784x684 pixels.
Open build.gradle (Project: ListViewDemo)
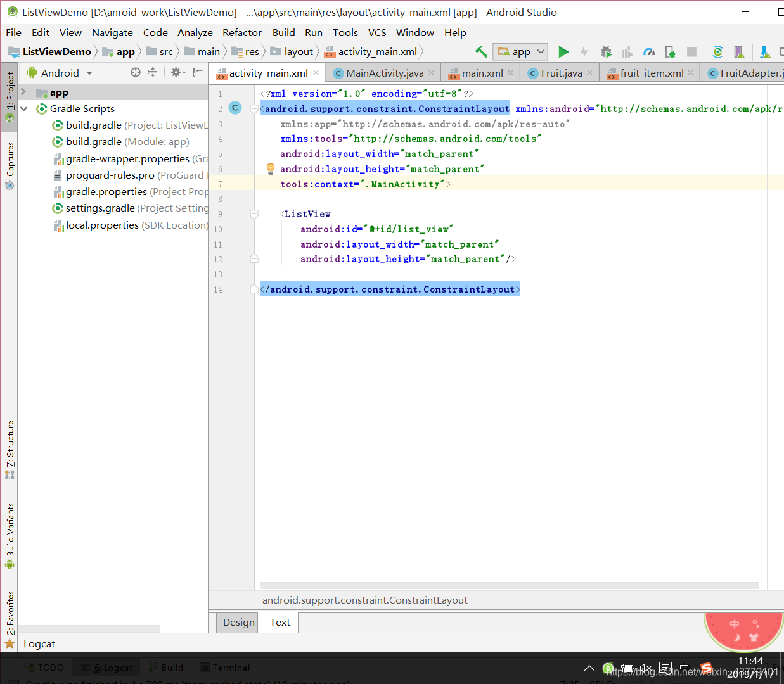pos(130,125)
